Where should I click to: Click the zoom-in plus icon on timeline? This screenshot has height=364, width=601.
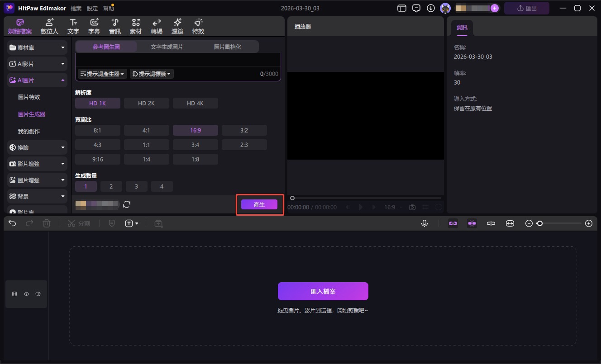click(588, 223)
